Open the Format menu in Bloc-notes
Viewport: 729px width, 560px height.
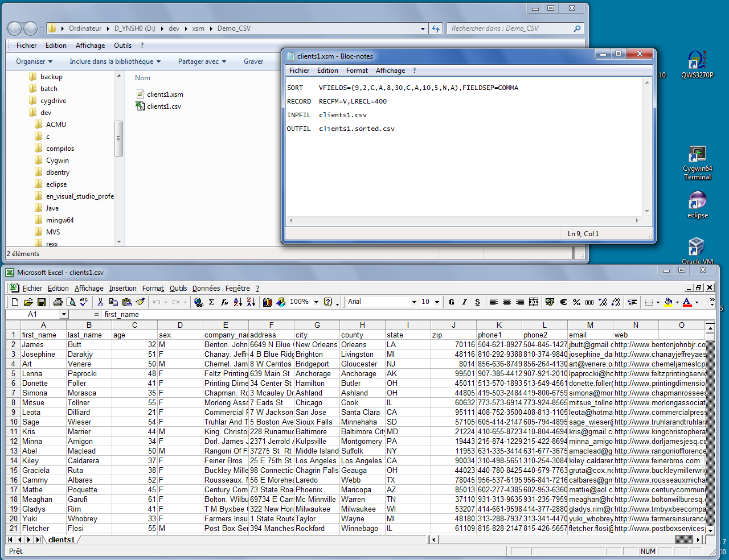357,71
